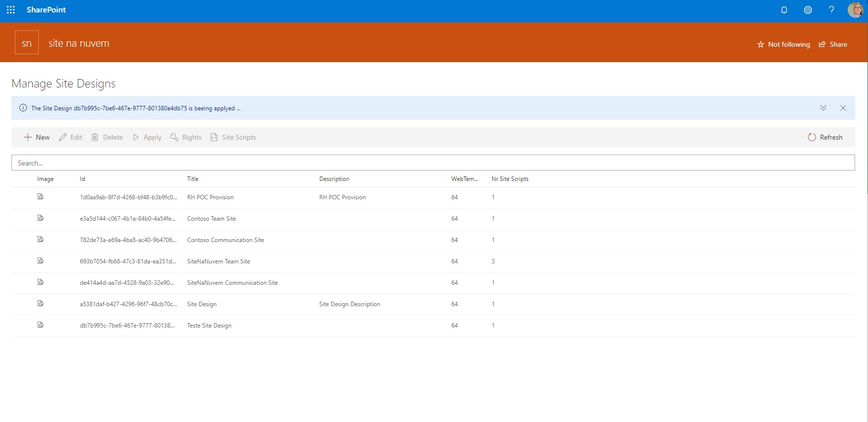Go to SharePoint home link

tap(46, 10)
